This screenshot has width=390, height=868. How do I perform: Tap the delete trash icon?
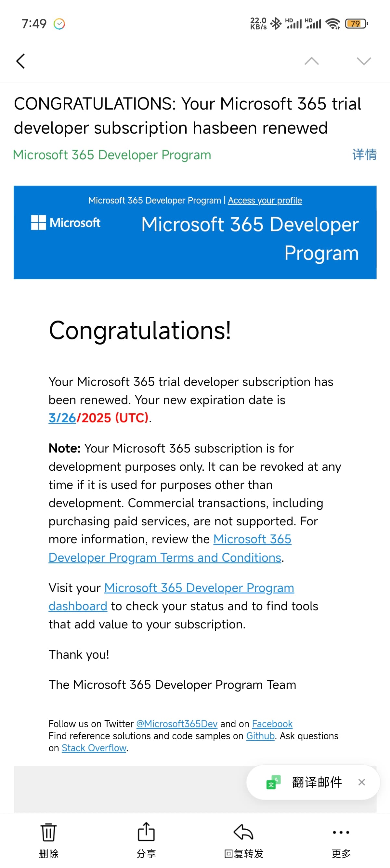[x=48, y=832]
